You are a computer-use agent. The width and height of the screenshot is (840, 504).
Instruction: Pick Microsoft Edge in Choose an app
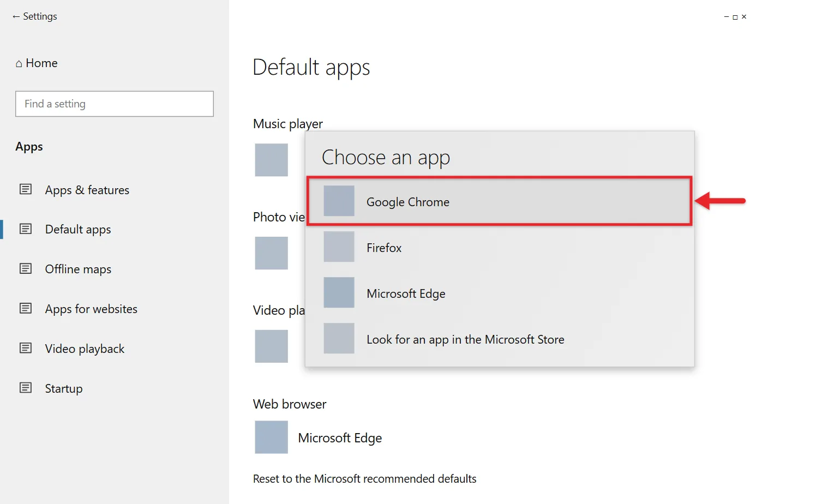click(x=500, y=293)
